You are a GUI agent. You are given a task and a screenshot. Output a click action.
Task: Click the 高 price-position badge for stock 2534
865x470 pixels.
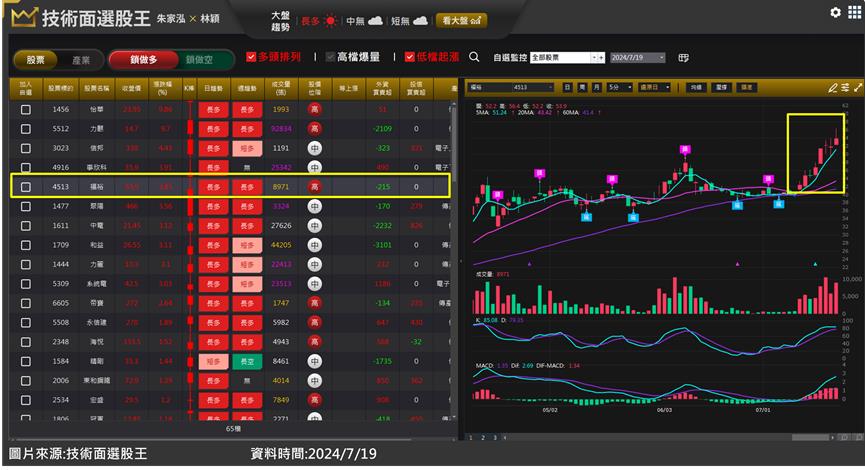pos(314,400)
